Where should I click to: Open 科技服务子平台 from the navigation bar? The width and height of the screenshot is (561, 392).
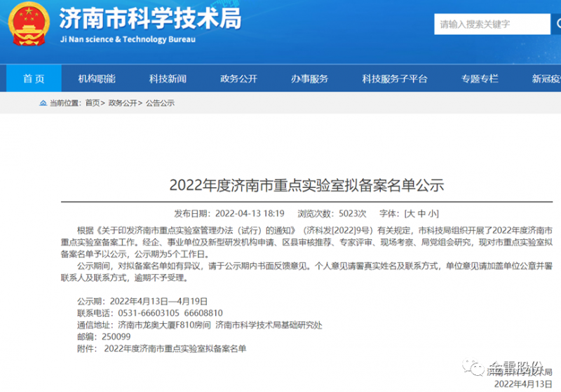pos(394,79)
